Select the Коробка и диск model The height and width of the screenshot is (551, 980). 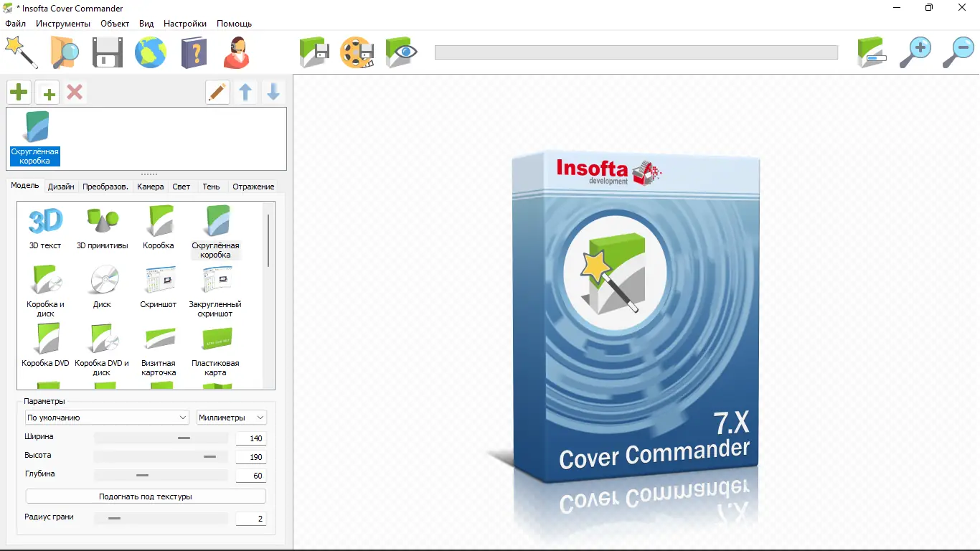point(45,291)
